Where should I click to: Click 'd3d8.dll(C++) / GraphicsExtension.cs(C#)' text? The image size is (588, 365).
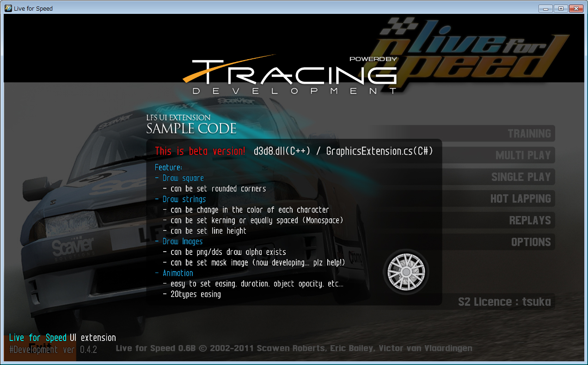(x=343, y=151)
